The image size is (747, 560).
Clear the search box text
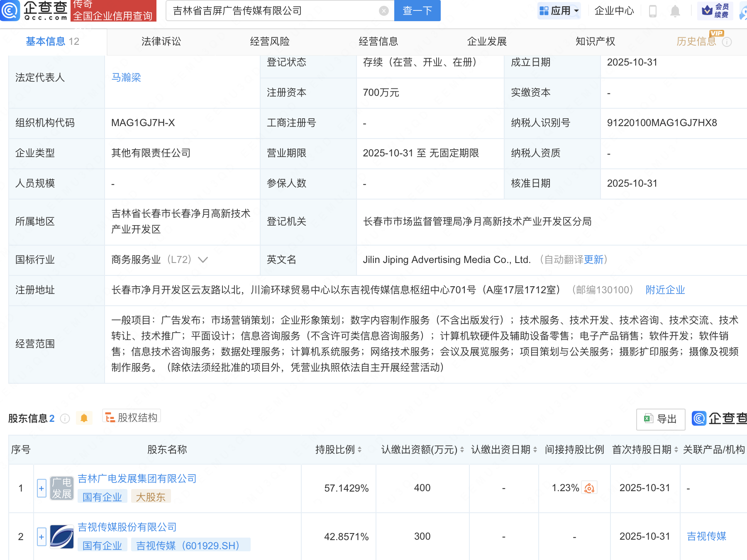point(384,11)
